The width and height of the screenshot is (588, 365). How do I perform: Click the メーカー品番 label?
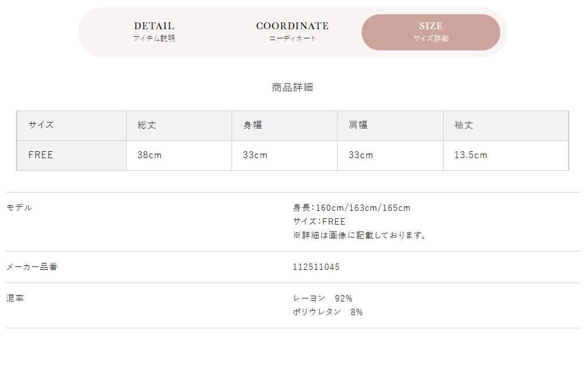pyautogui.click(x=32, y=266)
